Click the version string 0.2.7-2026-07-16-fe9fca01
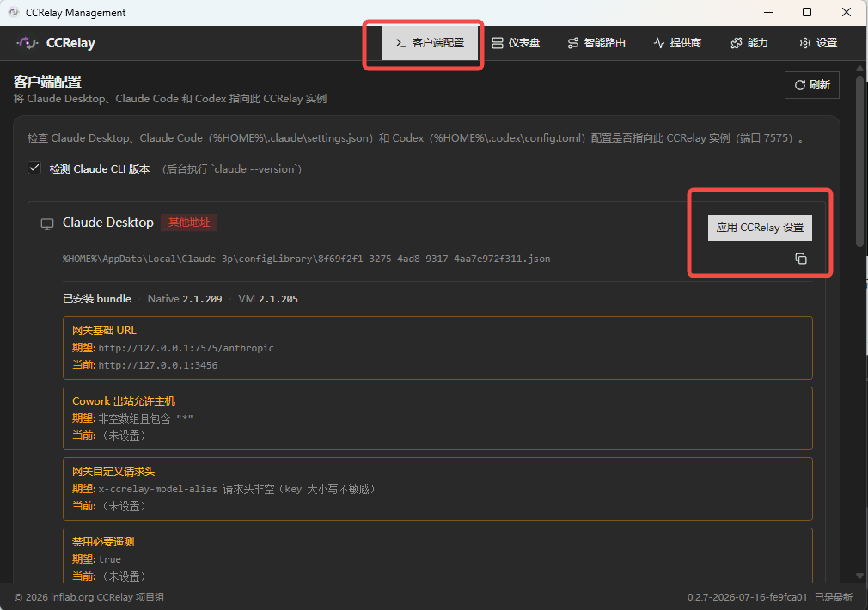The width and height of the screenshot is (868, 610). pos(748,597)
